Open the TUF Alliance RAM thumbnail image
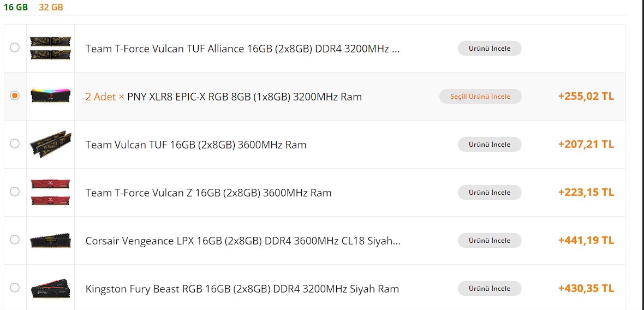 tap(50, 48)
